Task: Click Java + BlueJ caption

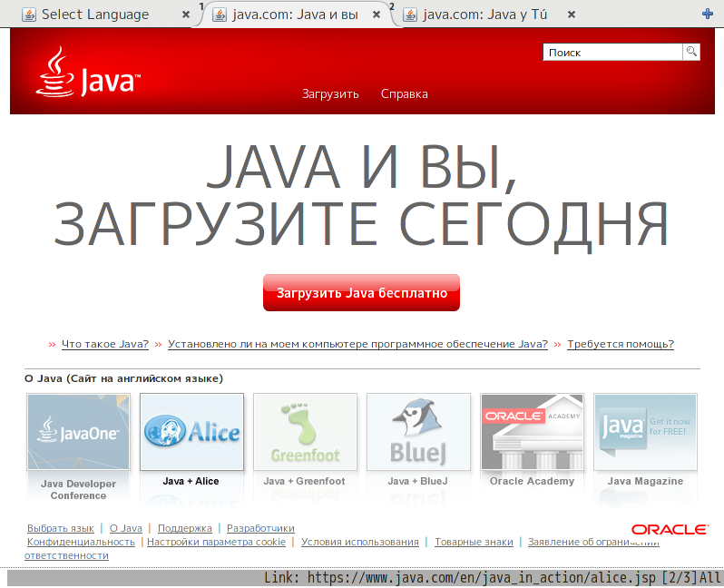Action: click(418, 481)
